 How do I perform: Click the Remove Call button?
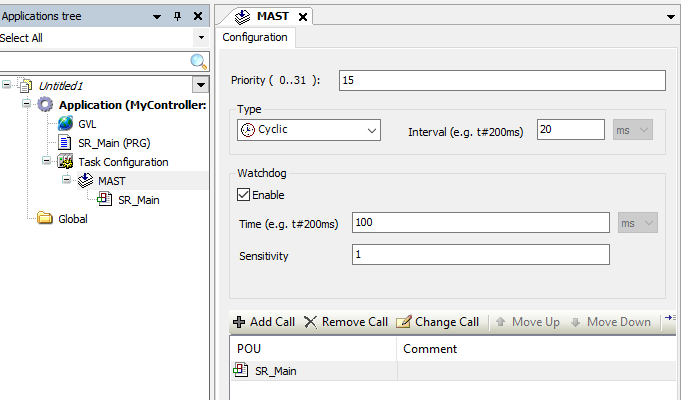pyautogui.click(x=346, y=322)
